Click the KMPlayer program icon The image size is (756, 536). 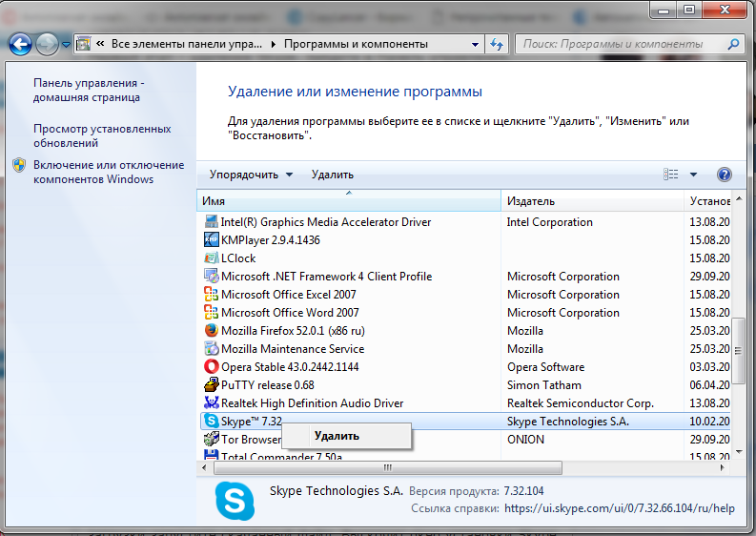click(212, 240)
